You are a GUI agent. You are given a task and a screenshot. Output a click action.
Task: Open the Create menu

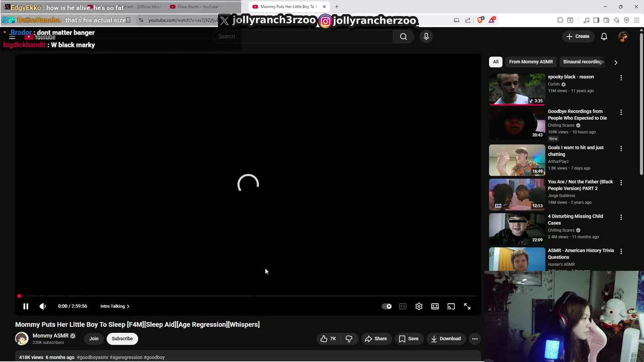pyautogui.click(x=578, y=36)
